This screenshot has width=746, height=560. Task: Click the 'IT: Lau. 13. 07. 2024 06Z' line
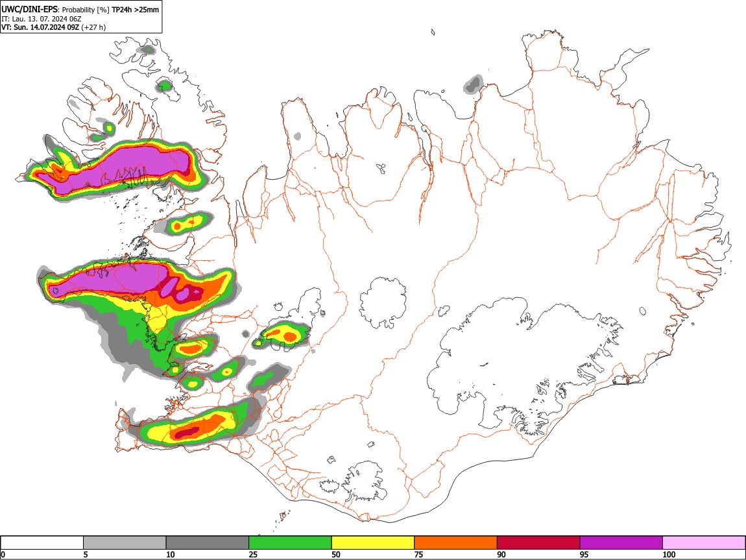(x=42, y=19)
